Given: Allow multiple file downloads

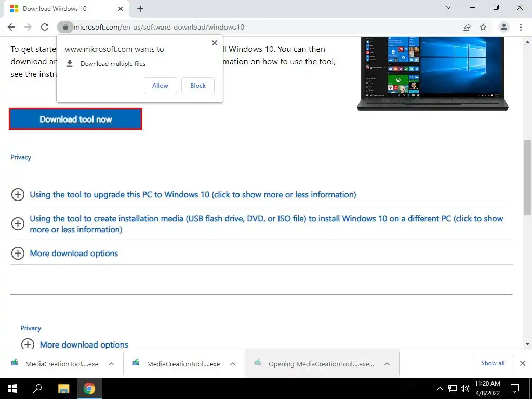Looking at the screenshot, I should tap(160, 86).
